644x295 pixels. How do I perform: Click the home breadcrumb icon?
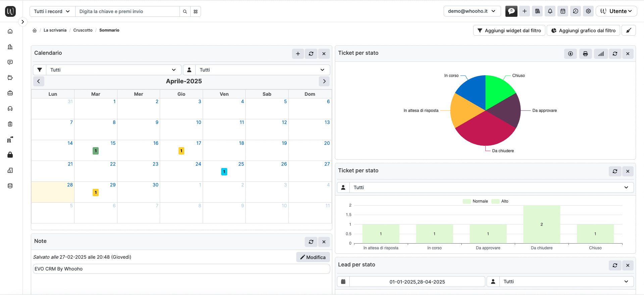35,30
